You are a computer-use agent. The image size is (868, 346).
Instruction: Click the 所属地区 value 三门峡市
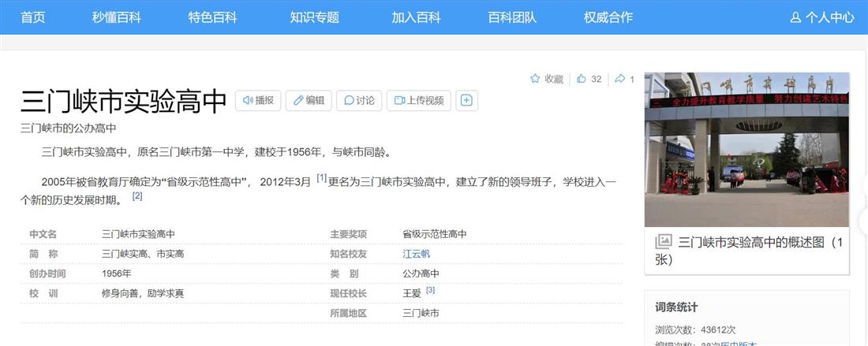[x=421, y=314]
